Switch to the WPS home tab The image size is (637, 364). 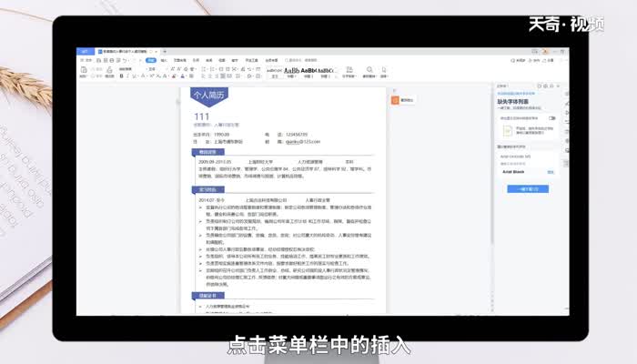pos(85,52)
